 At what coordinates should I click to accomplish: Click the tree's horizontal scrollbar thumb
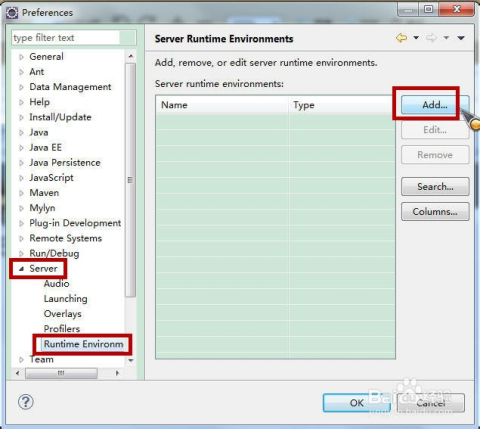[x=61, y=373]
